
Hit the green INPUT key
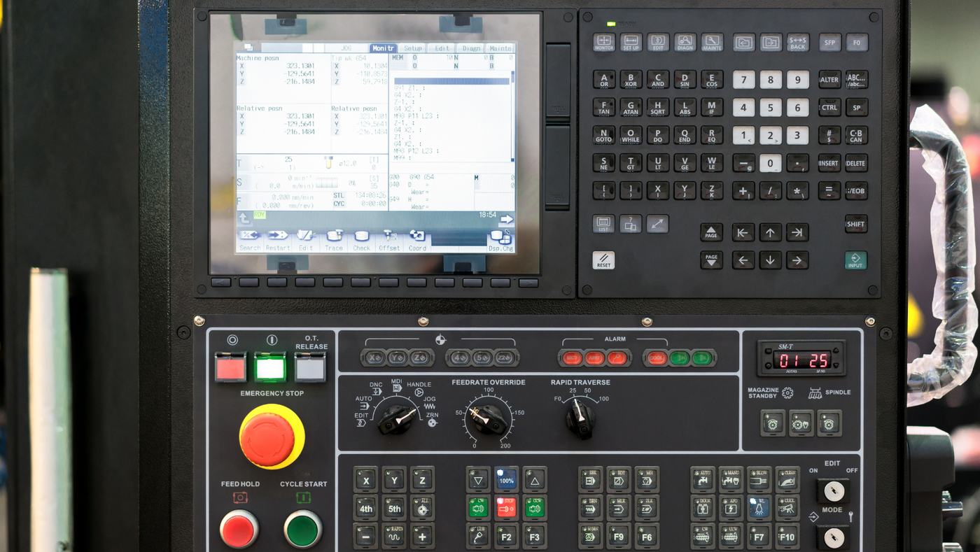click(x=855, y=260)
